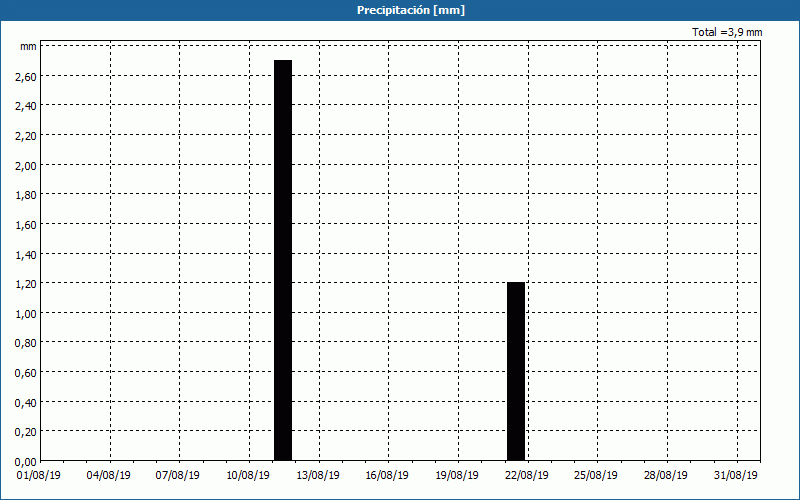Click the 01/08/19 date label
This screenshot has width=800, height=500.
39,475
